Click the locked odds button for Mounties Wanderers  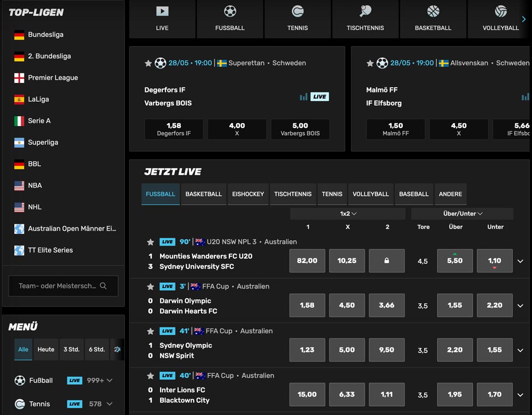coord(387,261)
